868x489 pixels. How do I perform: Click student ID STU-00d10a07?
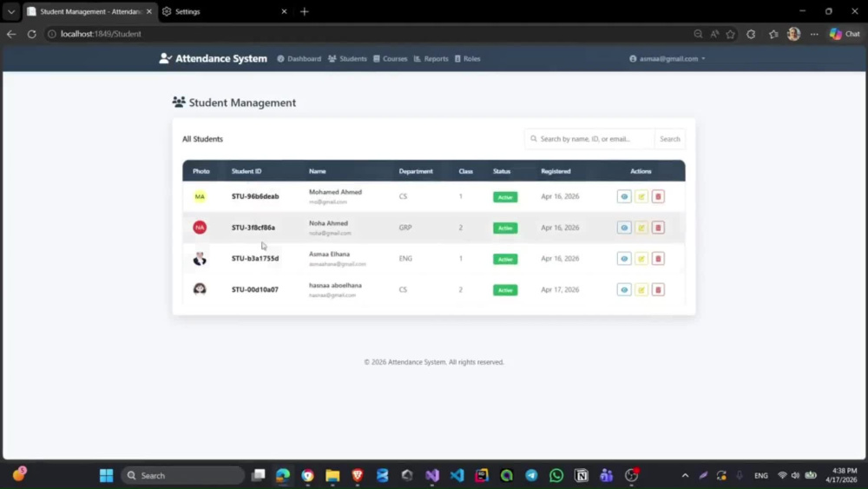pyautogui.click(x=254, y=289)
